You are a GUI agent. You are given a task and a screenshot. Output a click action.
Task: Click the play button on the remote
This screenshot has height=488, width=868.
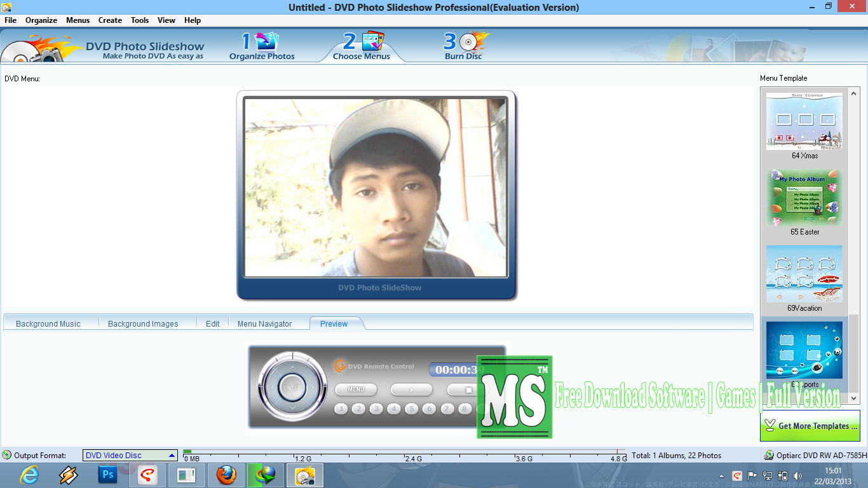[x=412, y=390]
